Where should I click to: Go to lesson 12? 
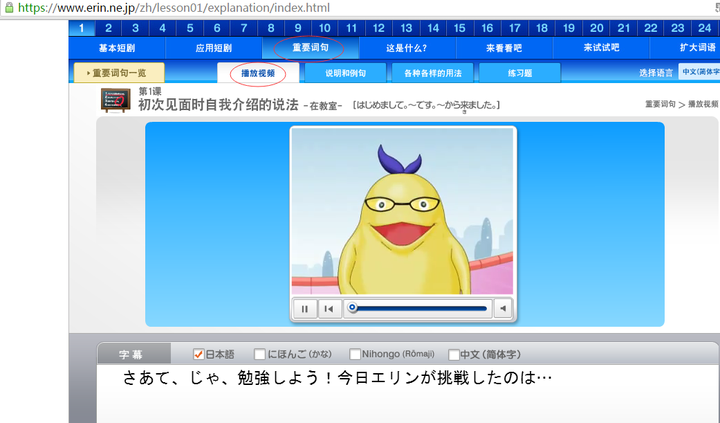[379, 28]
